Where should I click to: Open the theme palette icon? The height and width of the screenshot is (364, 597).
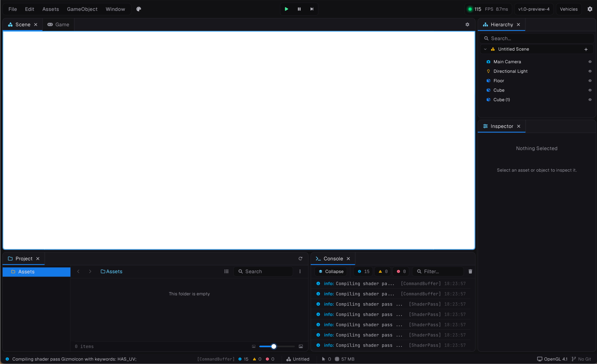tap(139, 9)
